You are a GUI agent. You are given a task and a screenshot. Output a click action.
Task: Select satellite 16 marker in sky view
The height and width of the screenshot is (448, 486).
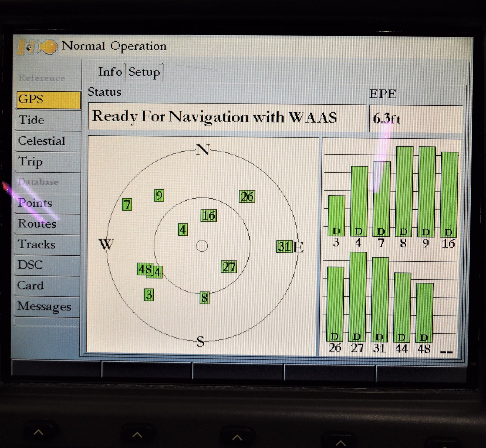tap(208, 215)
